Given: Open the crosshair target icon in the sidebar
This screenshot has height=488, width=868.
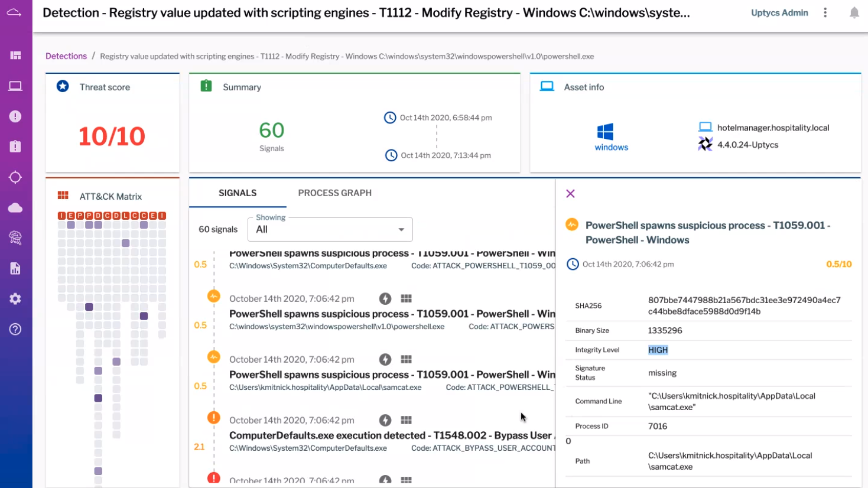Looking at the screenshot, I should click(15, 177).
